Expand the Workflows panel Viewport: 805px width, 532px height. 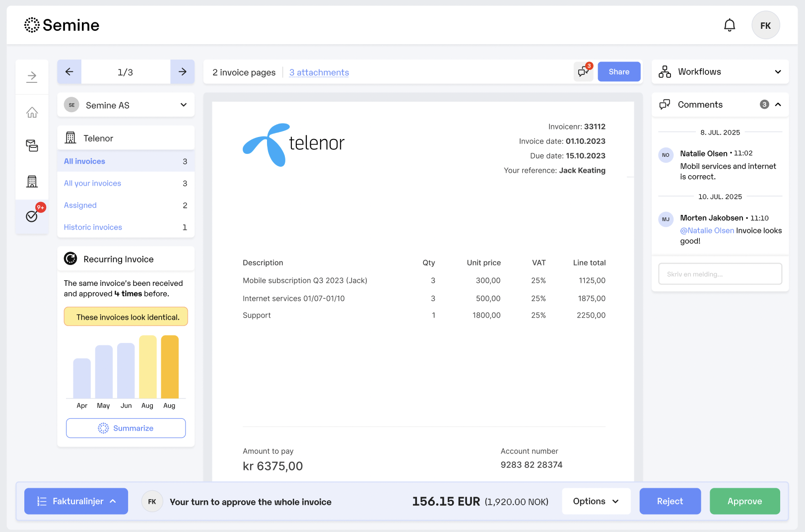point(778,72)
